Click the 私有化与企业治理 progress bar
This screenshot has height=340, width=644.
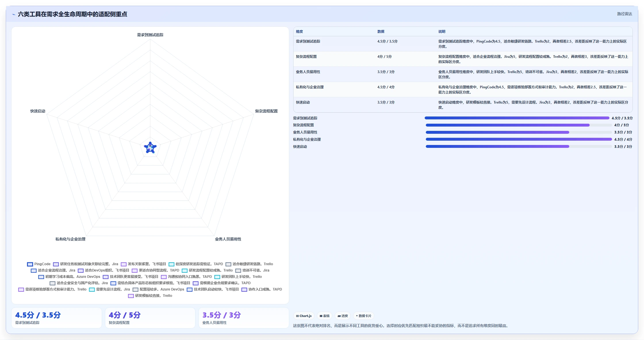click(x=519, y=139)
